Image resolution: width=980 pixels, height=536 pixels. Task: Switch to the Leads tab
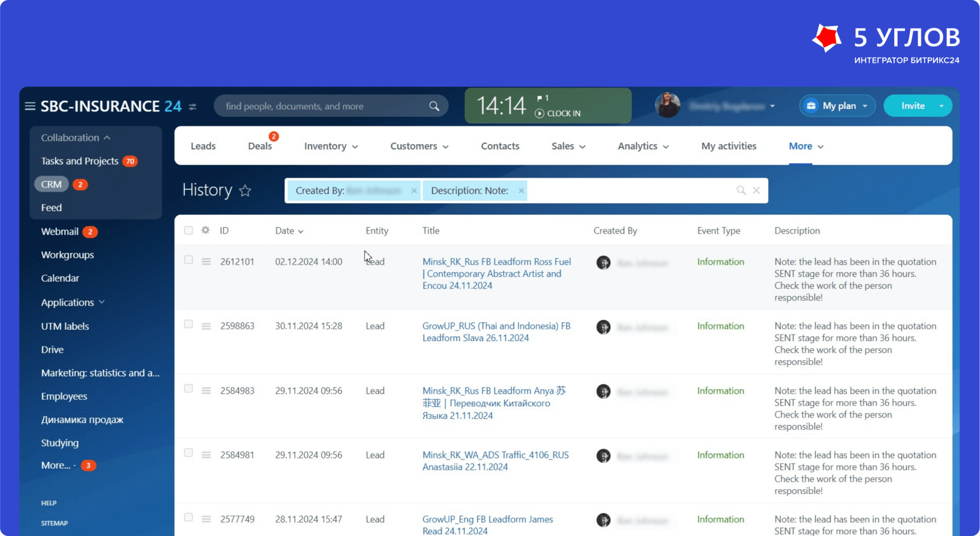coord(203,146)
